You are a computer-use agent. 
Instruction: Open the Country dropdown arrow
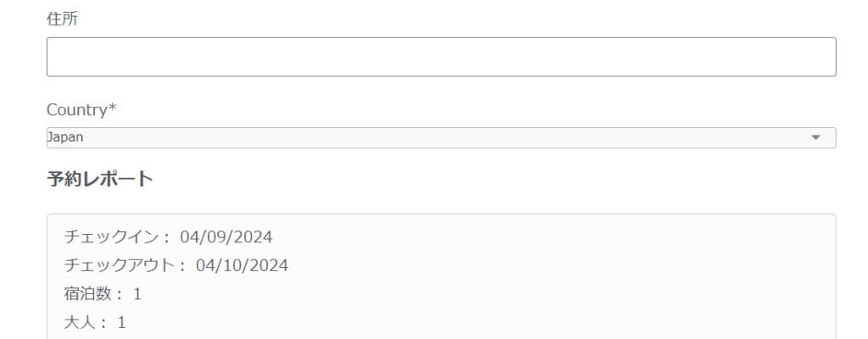tap(815, 137)
